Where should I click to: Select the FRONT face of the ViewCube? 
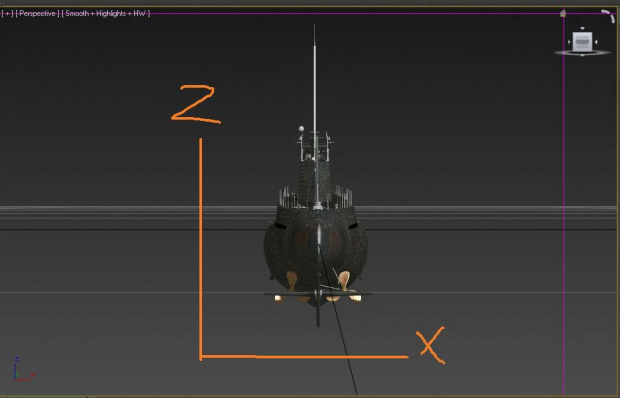pos(582,42)
